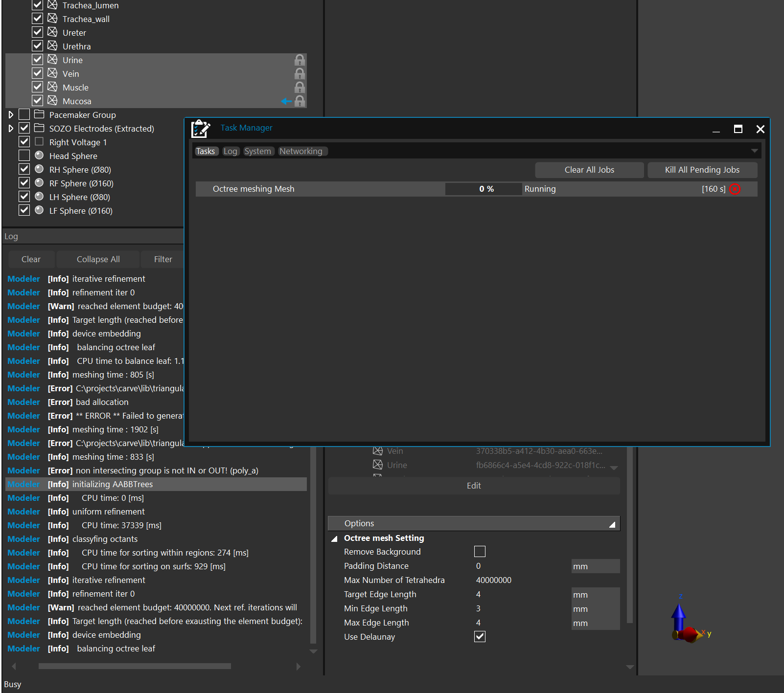Viewport: 784px width, 693px height.
Task: Click the sphere icon of Head Sphere
Action: tap(39, 156)
